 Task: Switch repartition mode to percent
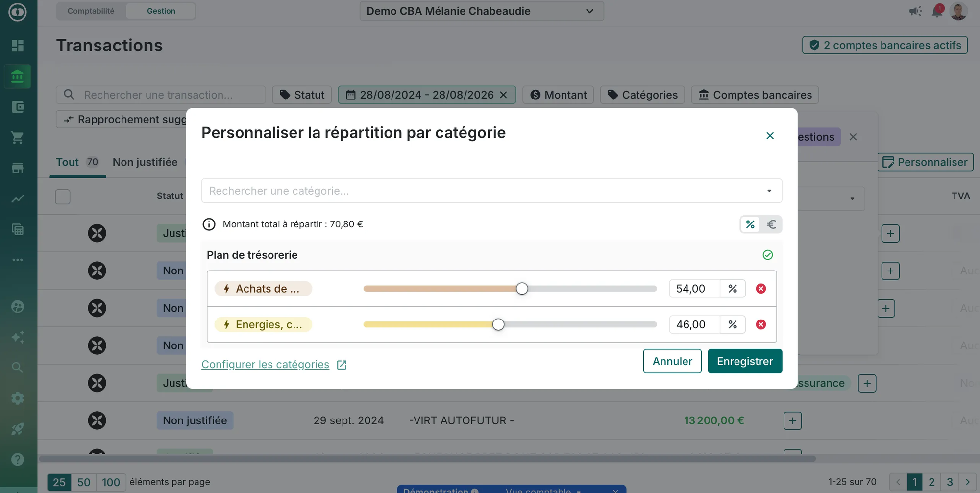click(750, 224)
